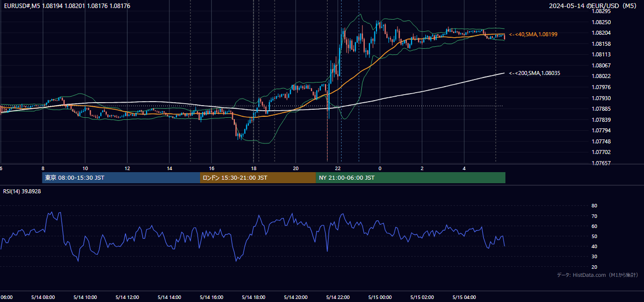
Task: Click the 5/14 14:00 date label
Action: pos(169,297)
